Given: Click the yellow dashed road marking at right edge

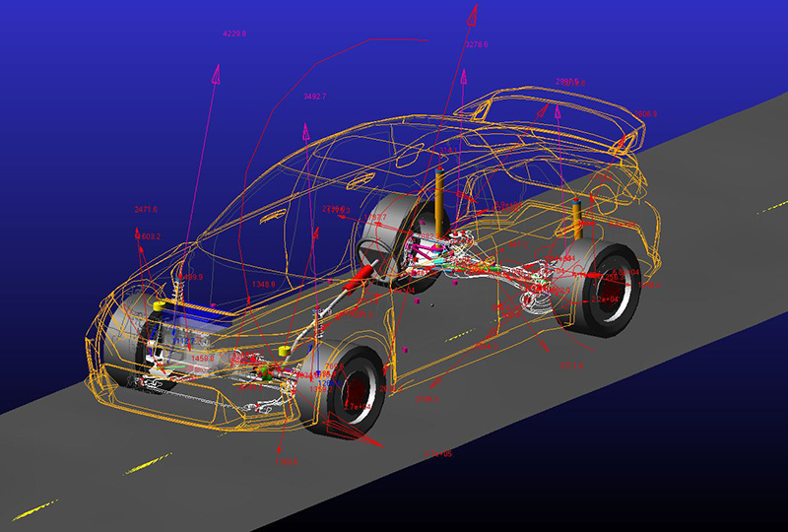Looking at the screenshot, I should point(775,205).
